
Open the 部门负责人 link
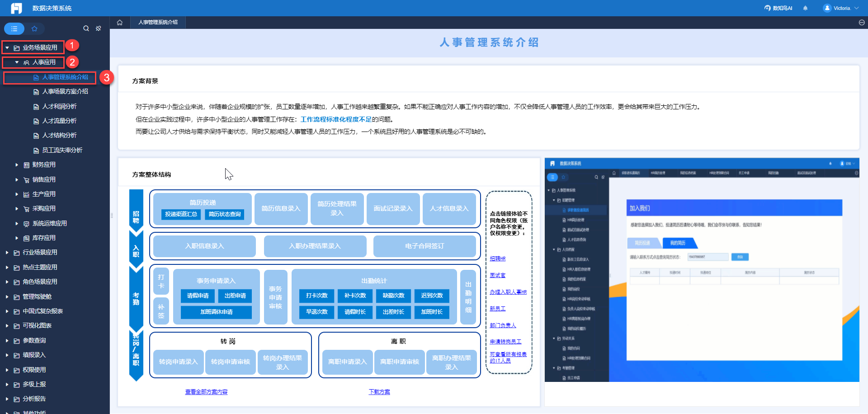(x=503, y=326)
